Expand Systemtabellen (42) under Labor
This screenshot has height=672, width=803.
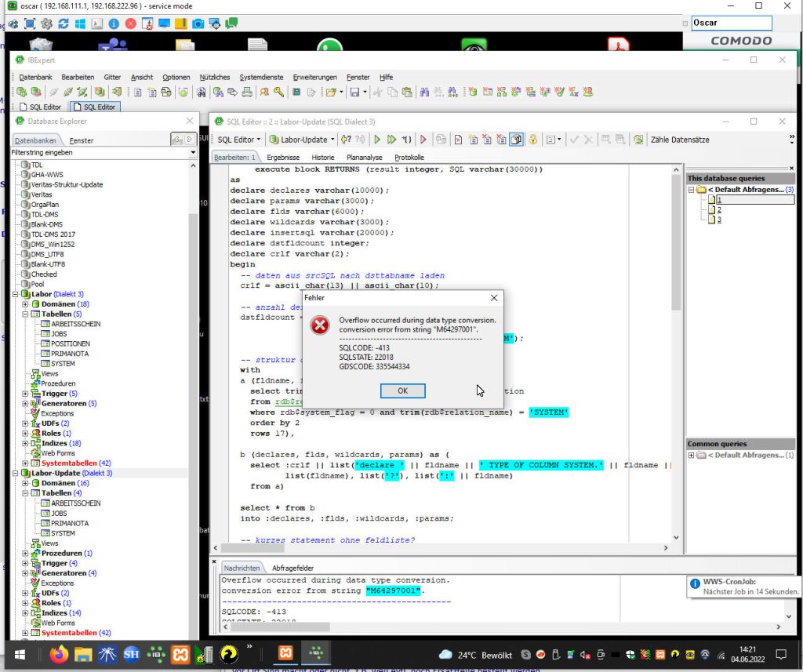(25, 463)
